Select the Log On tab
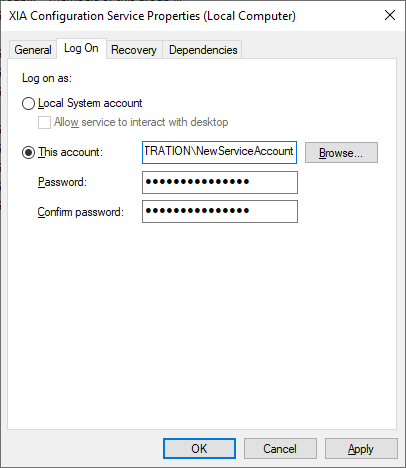Viewport: 406px width, 468px height. click(x=81, y=48)
